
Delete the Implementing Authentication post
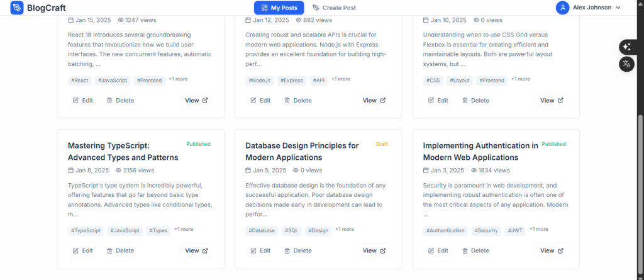point(475,250)
